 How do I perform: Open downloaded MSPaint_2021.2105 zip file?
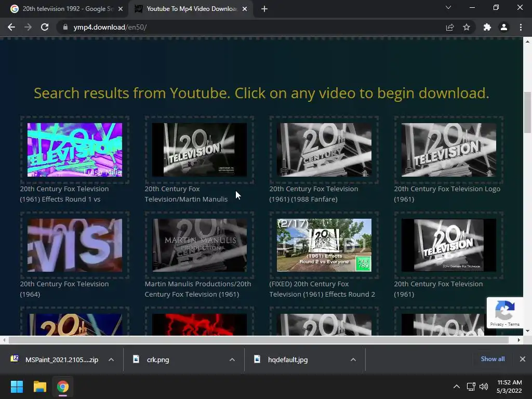pyautogui.click(x=54, y=360)
